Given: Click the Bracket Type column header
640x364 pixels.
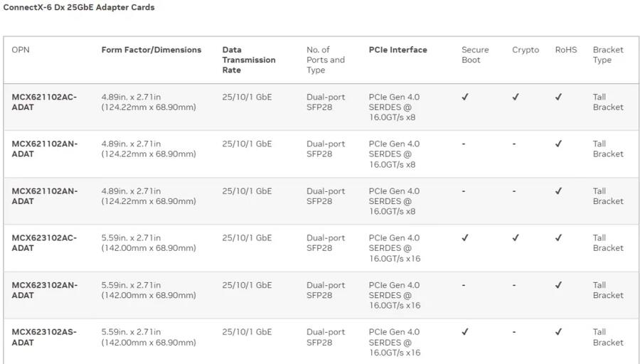Looking at the screenshot, I should click(608, 55).
